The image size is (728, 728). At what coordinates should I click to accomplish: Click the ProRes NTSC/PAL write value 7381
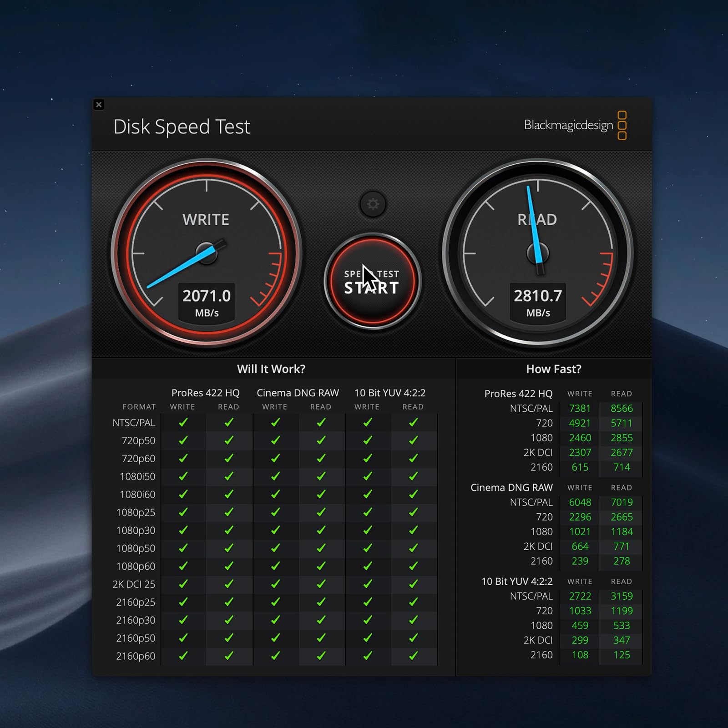pyautogui.click(x=580, y=409)
